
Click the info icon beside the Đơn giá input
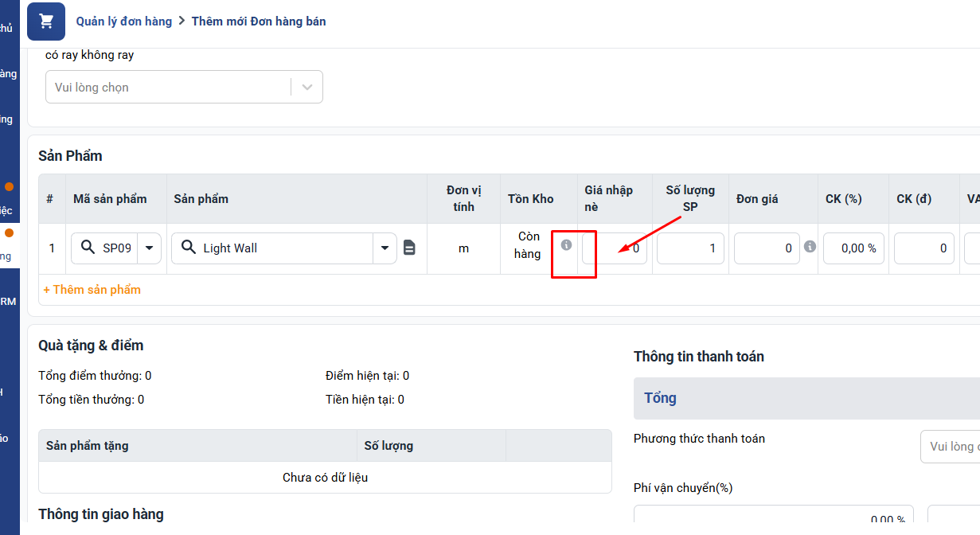[x=810, y=247]
